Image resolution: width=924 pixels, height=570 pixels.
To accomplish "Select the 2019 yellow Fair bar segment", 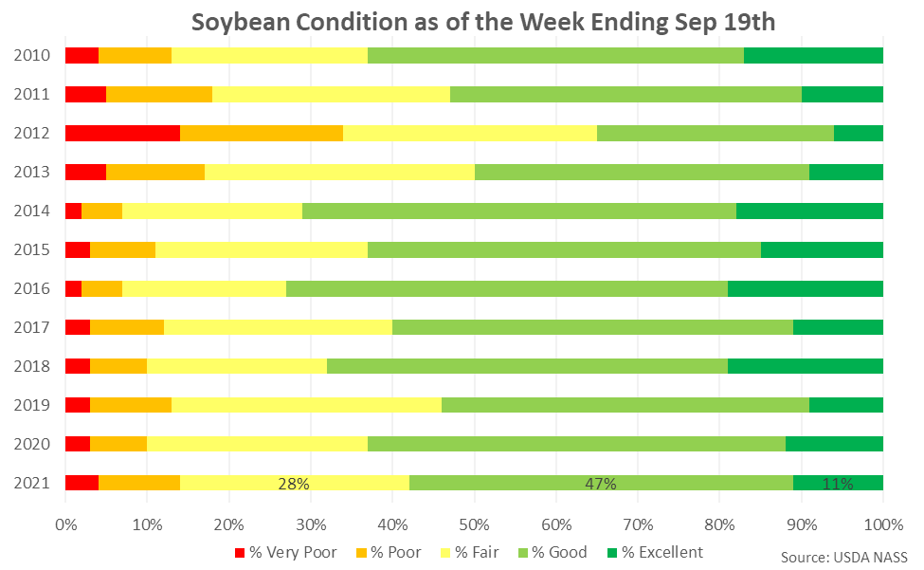I will [306, 406].
